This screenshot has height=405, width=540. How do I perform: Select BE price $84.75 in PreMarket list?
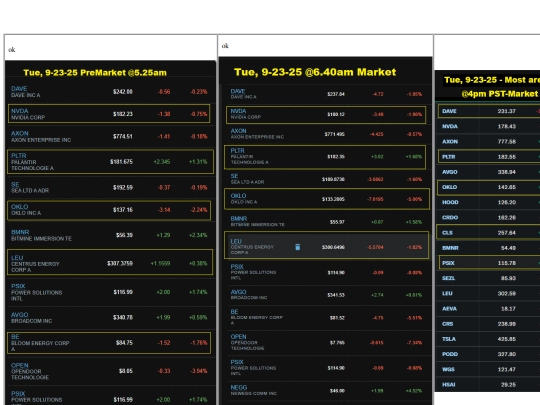[x=124, y=343]
